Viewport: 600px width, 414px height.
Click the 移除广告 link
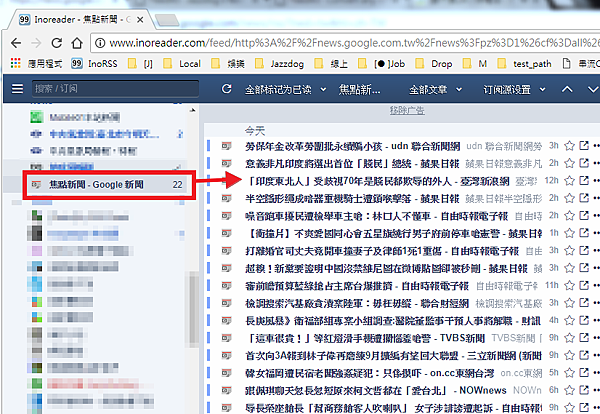click(x=407, y=111)
